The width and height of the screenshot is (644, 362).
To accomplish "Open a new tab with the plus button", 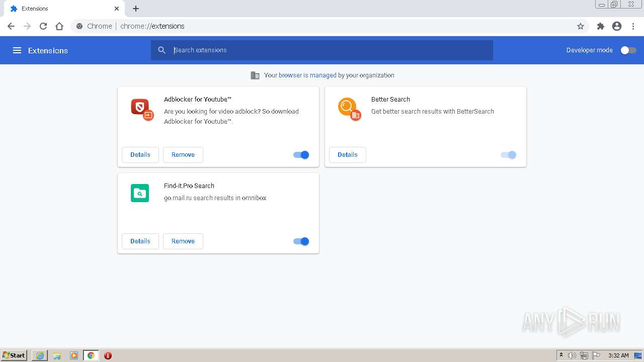I will (x=136, y=9).
